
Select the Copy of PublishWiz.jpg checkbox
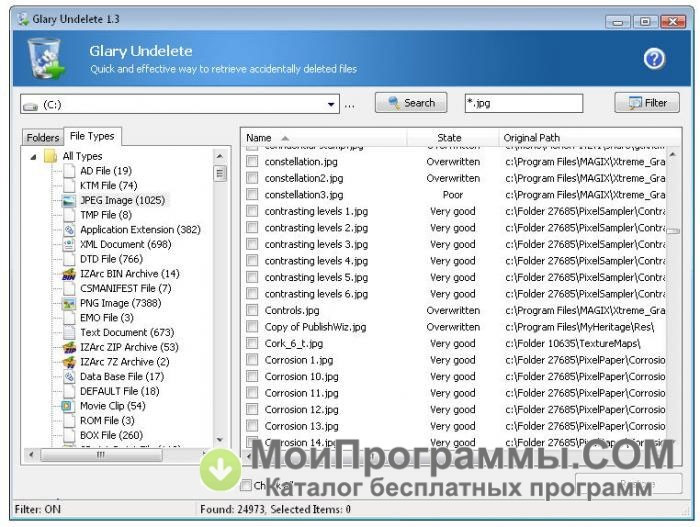252,326
